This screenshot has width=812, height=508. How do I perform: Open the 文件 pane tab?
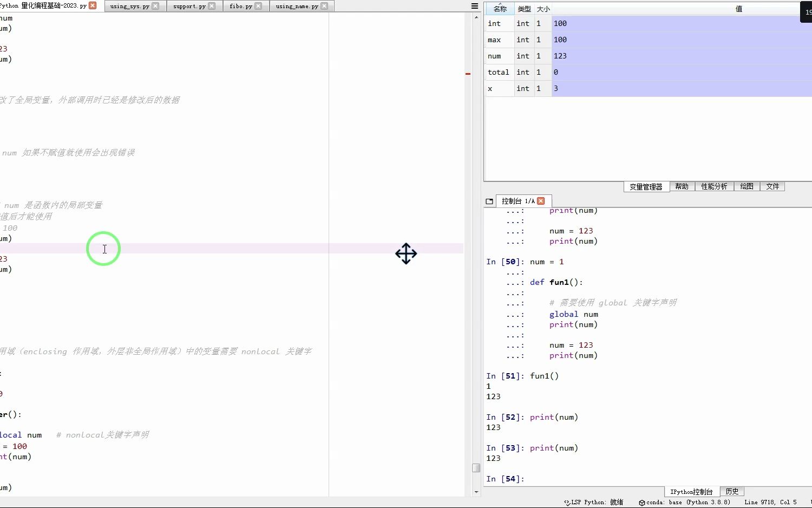click(772, 186)
